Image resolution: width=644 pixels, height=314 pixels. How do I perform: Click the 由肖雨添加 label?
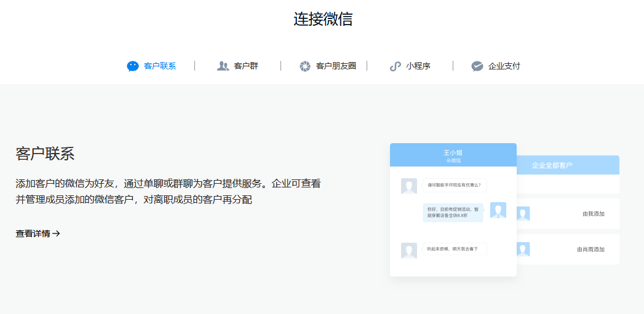(590, 249)
